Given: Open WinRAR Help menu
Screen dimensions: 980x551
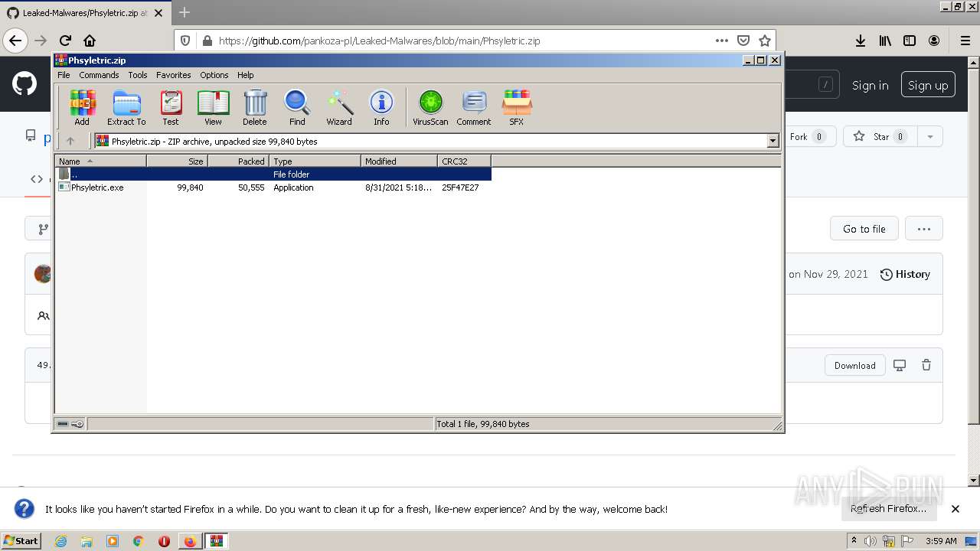Looking at the screenshot, I should (x=245, y=75).
